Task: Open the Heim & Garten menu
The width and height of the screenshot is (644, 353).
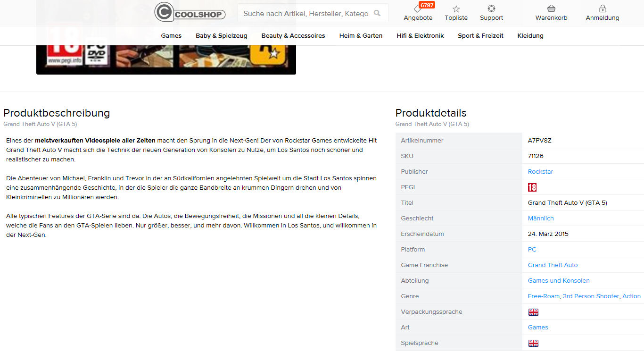Action: click(x=361, y=36)
